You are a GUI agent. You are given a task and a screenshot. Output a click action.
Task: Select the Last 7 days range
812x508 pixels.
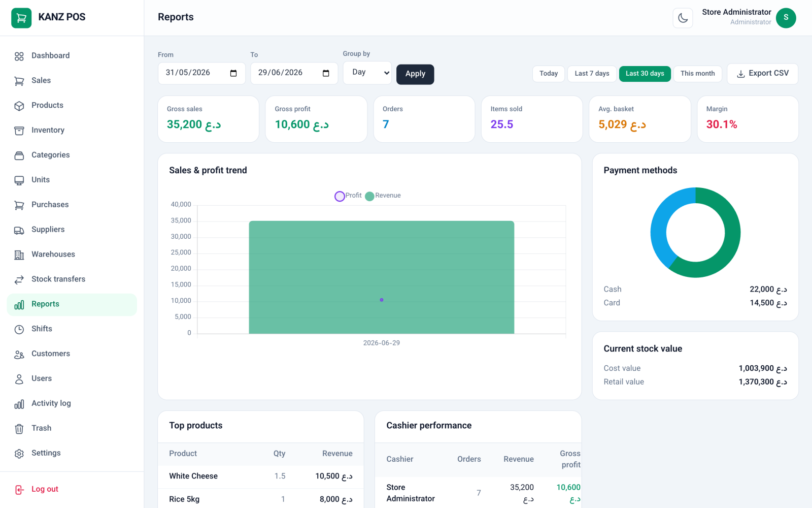(x=592, y=74)
